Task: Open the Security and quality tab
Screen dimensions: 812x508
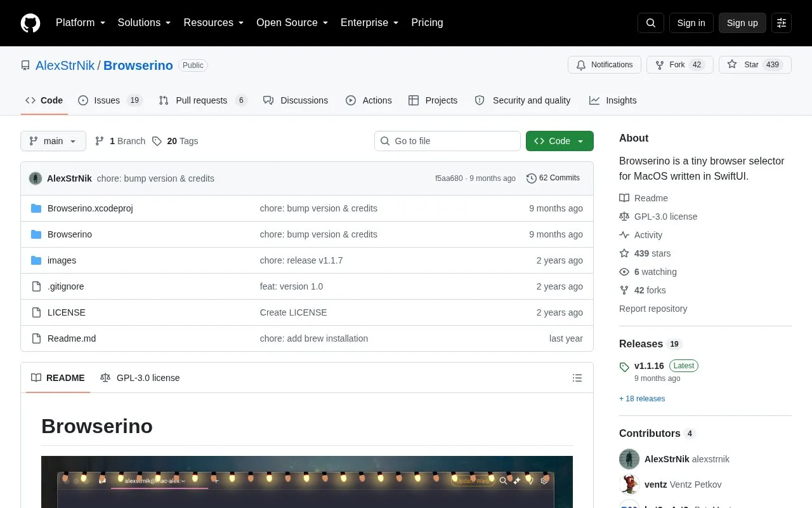Action: point(523,100)
